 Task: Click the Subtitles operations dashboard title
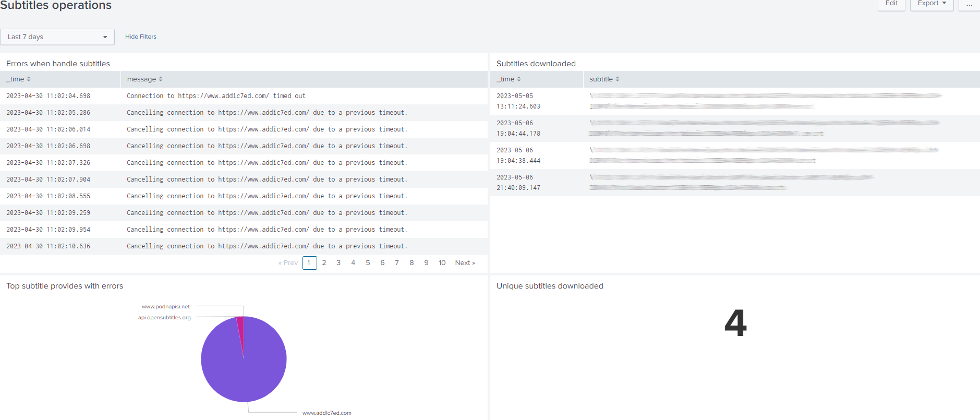pos(56,5)
